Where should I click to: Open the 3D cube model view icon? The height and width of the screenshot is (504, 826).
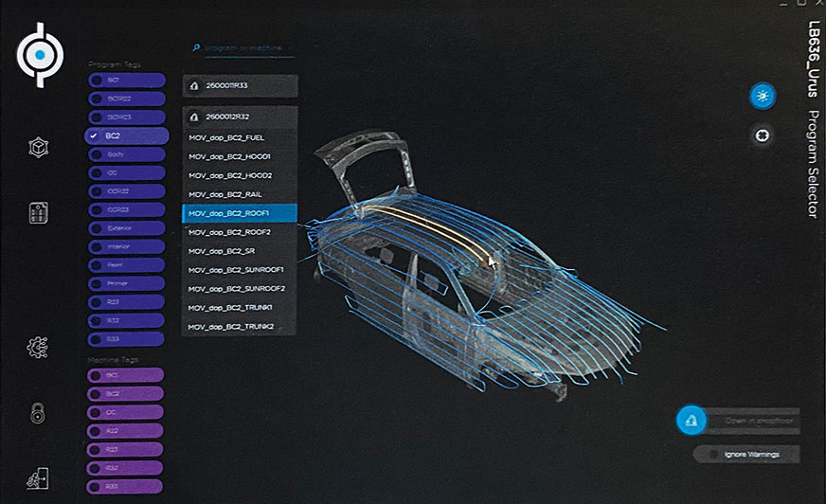(x=38, y=148)
